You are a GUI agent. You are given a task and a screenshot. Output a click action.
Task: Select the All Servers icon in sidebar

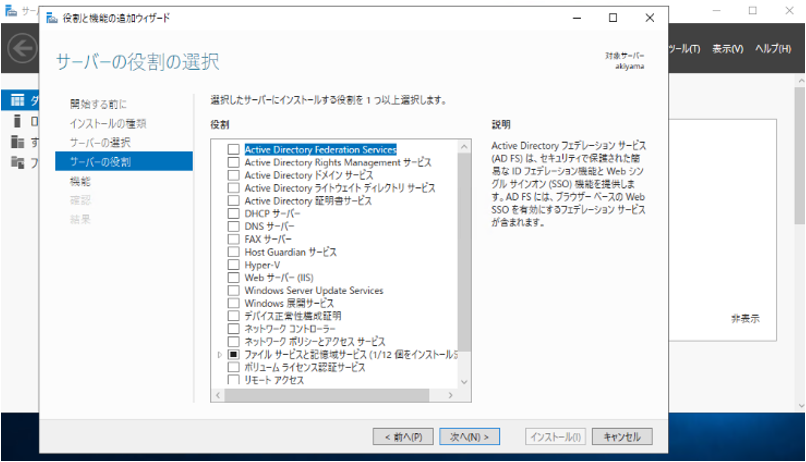(17, 142)
